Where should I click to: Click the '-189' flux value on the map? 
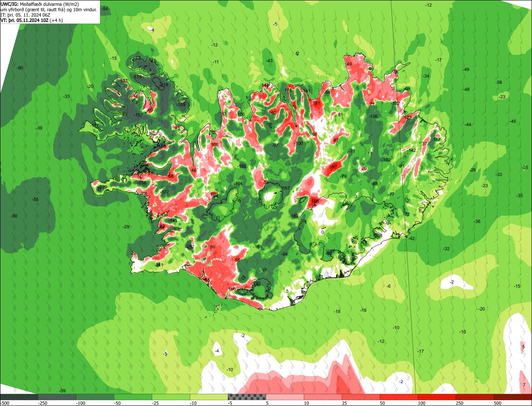coord(294,216)
